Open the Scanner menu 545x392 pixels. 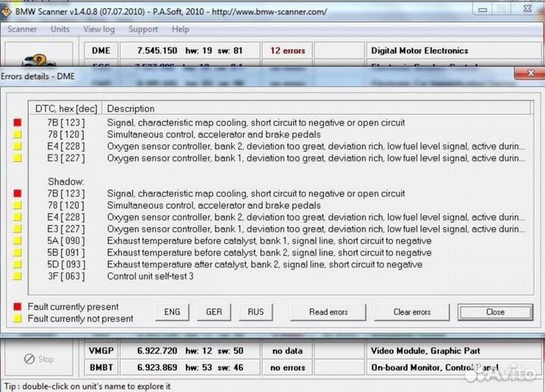22,30
